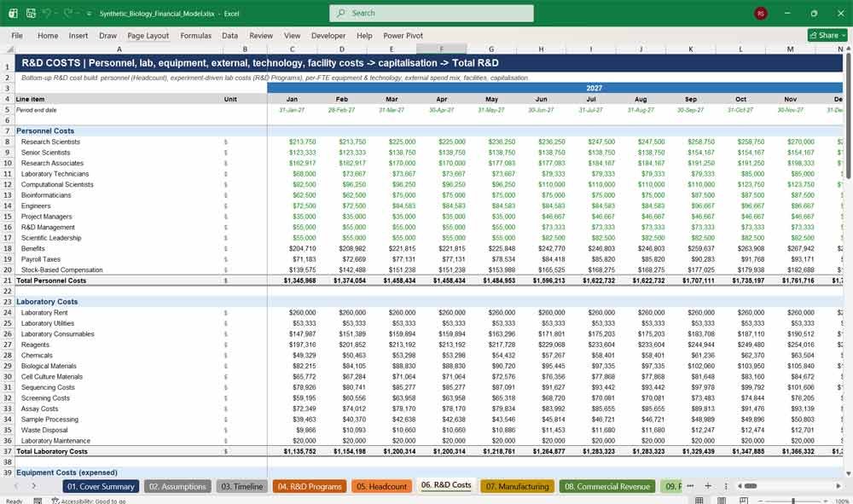Click the zoom out minus button
The width and height of the screenshot is (853, 504).
coord(761,501)
